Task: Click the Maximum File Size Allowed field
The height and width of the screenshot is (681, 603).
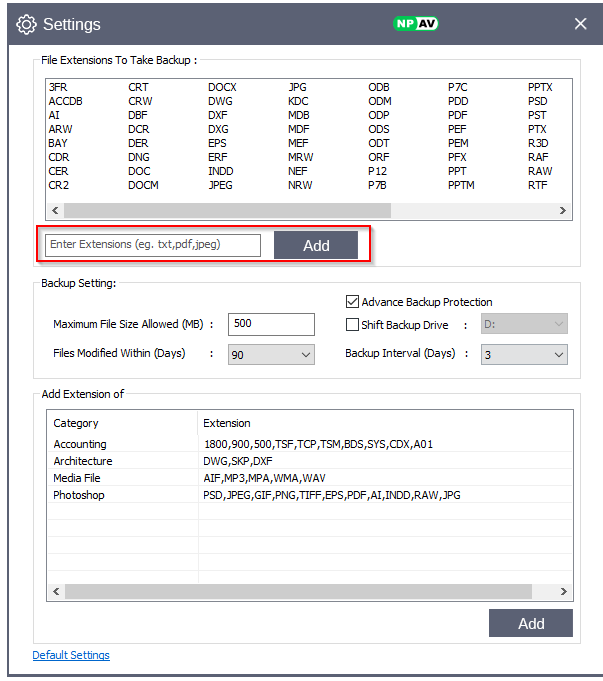Action: [271, 325]
